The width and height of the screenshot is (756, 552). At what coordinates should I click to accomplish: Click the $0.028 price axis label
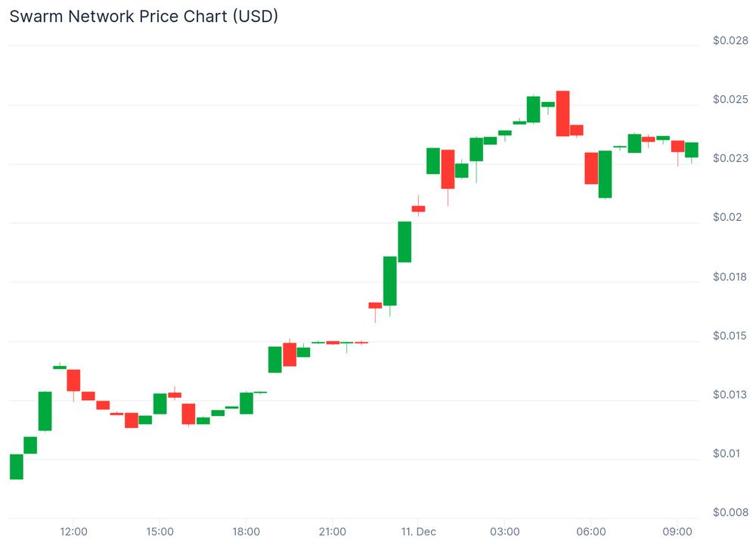(730, 40)
